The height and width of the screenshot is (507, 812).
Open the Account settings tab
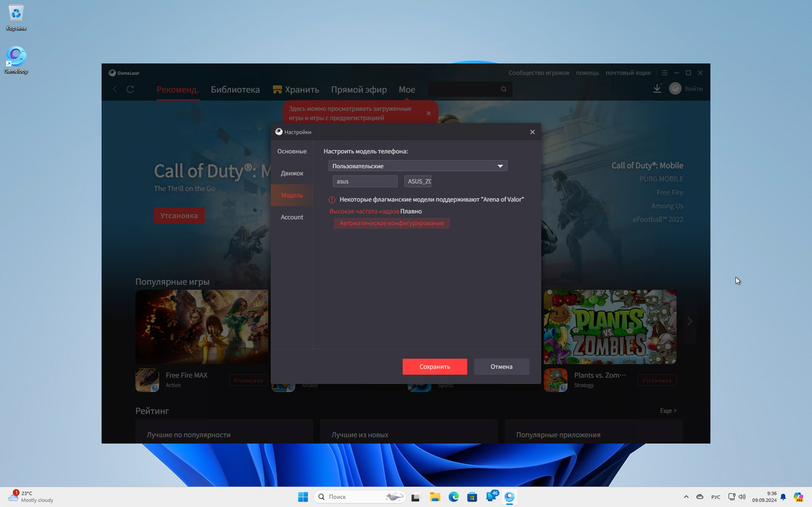(292, 217)
